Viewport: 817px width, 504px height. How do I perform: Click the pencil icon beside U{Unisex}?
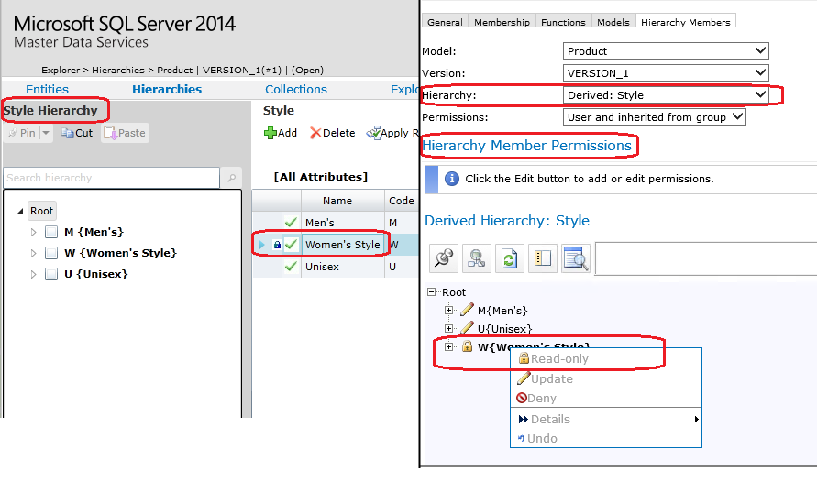pyautogui.click(x=468, y=328)
